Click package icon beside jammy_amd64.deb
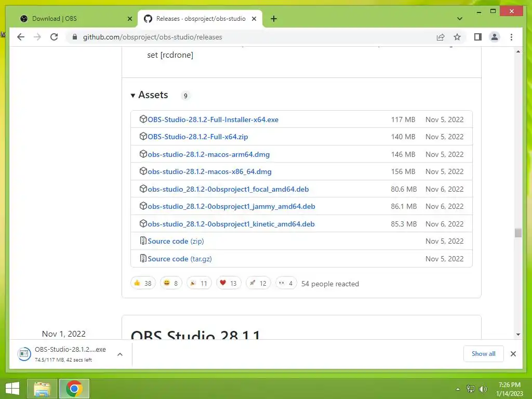This screenshot has height=399, width=532. coord(143,206)
